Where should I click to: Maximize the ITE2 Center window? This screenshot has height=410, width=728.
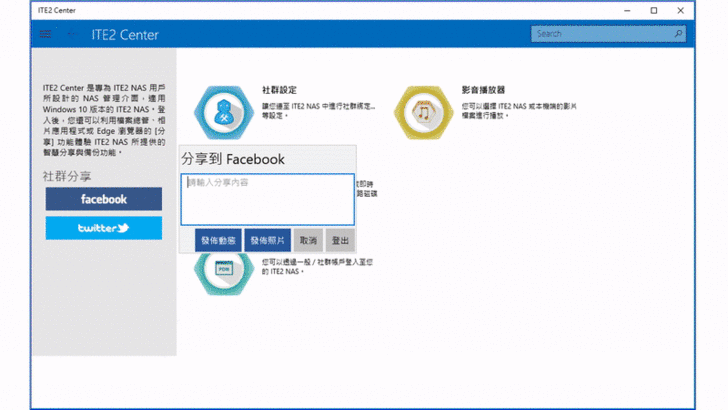click(654, 10)
